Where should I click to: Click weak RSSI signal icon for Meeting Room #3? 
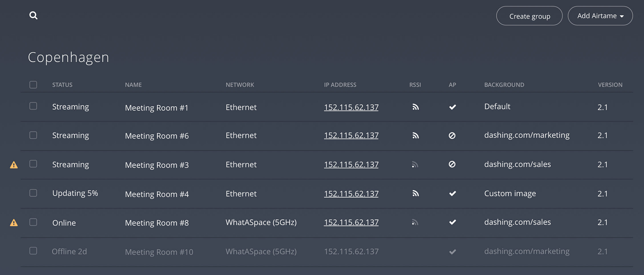click(x=415, y=165)
